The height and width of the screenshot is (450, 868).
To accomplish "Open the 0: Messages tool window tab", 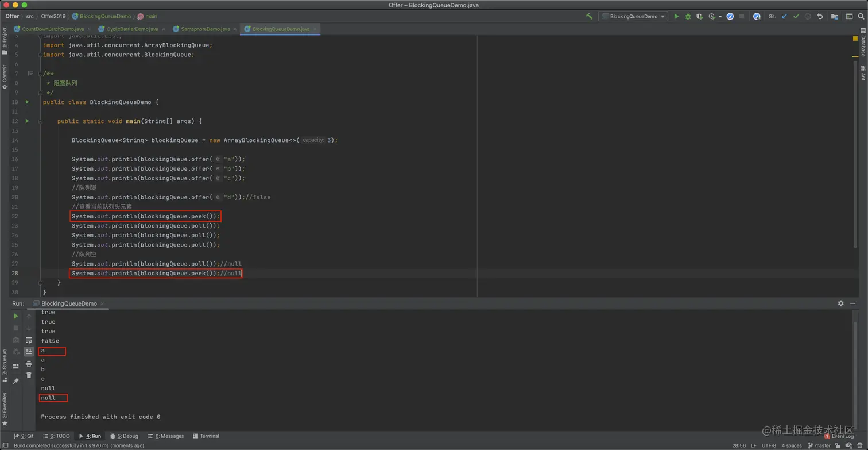I will pyautogui.click(x=166, y=436).
